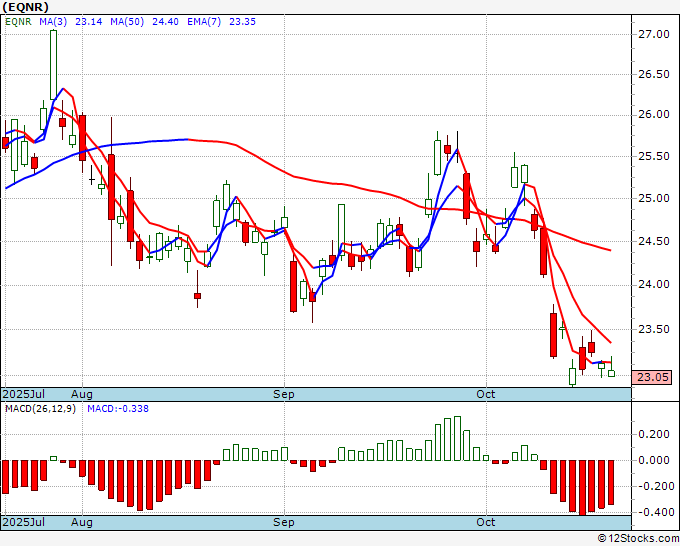Click the Oct marker on price chart axis
The width and height of the screenshot is (680, 546).
487,394
